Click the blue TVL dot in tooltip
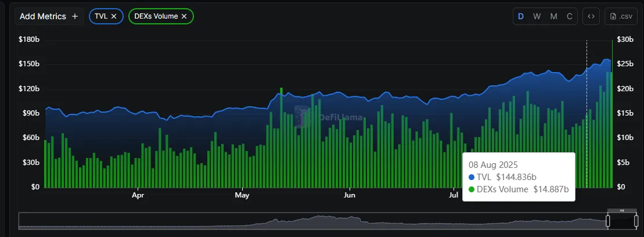644x237 pixels. click(x=472, y=177)
